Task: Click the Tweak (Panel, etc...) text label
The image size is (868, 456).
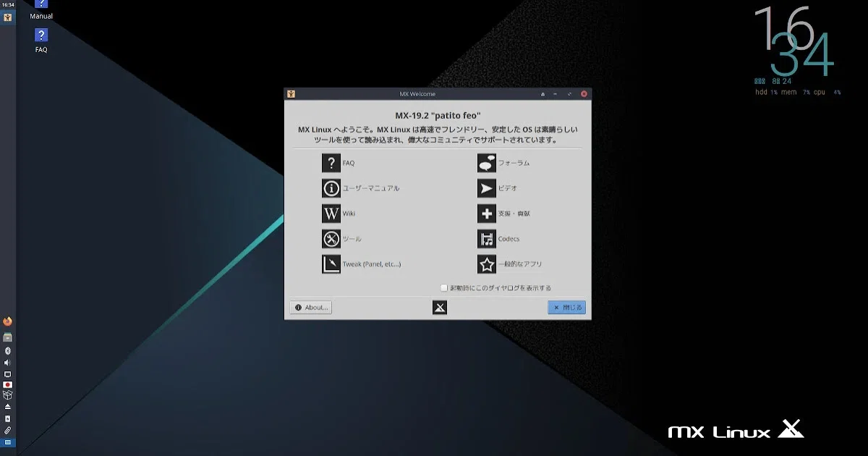Action: [x=372, y=264]
